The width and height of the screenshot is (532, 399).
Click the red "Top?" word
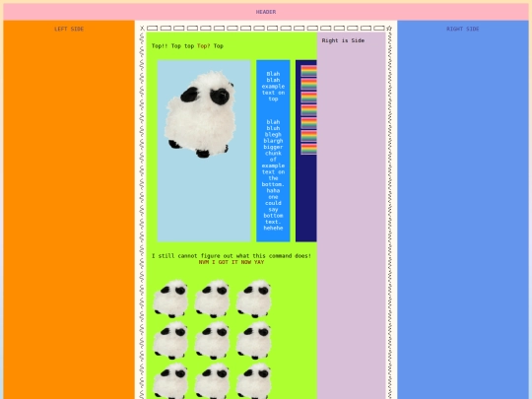[204, 45]
